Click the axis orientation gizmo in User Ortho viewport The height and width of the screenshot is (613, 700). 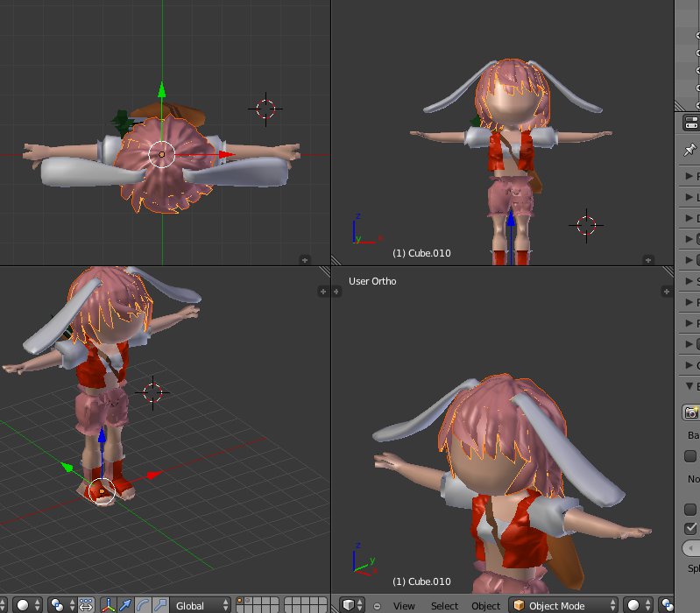coord(364,559)
